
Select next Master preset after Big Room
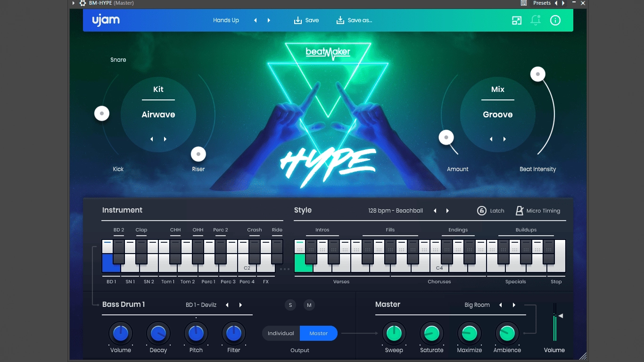(x=514, y=305)
